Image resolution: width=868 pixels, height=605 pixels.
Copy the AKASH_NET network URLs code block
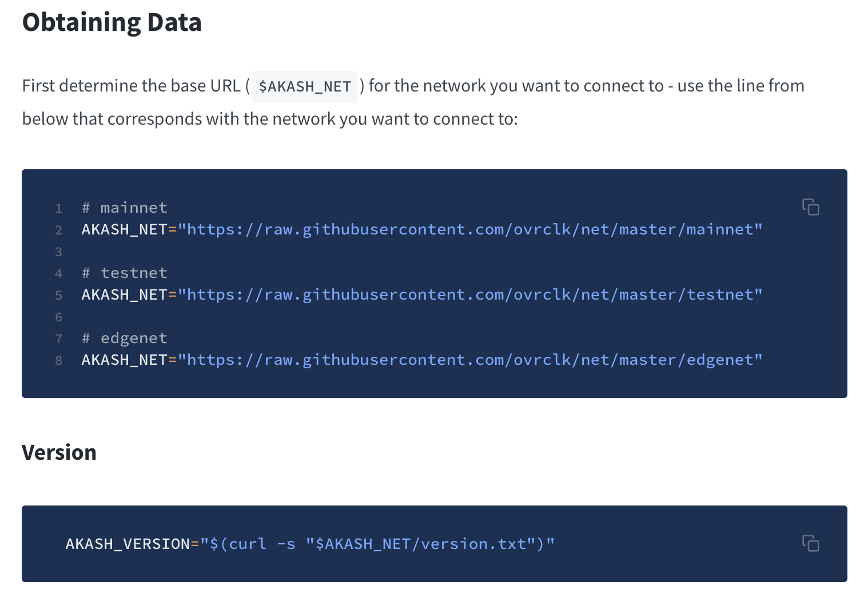pos(810,207)
